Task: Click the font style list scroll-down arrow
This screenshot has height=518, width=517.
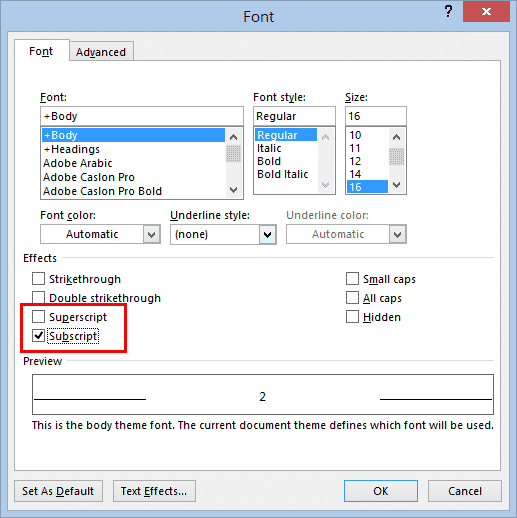Action: (x=325, y=184)
